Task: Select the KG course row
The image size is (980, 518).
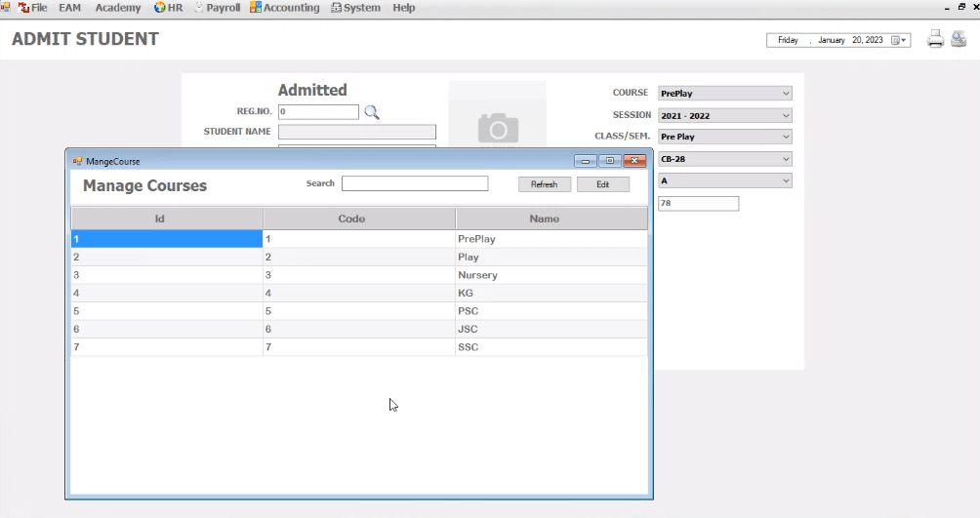Action: (359, 293)
